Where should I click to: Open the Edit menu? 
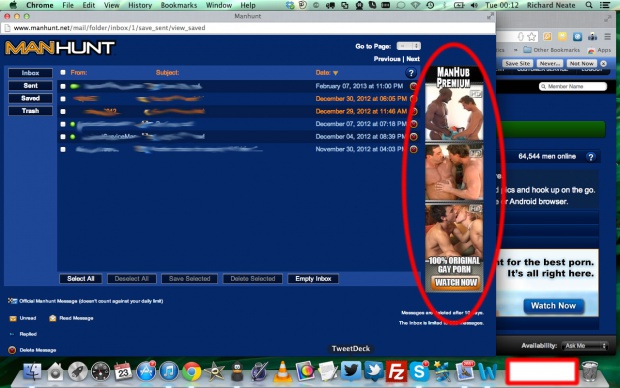coord(89,5)
